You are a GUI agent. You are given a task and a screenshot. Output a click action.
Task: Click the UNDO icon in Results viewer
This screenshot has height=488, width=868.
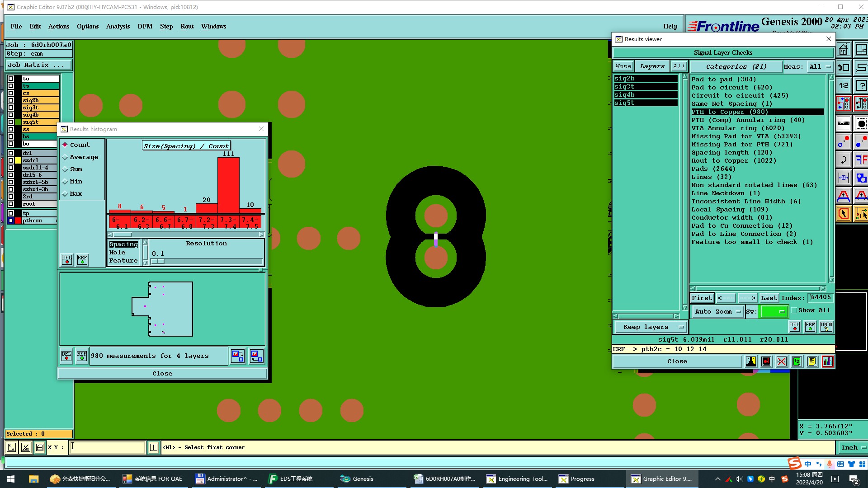(826, 327)
